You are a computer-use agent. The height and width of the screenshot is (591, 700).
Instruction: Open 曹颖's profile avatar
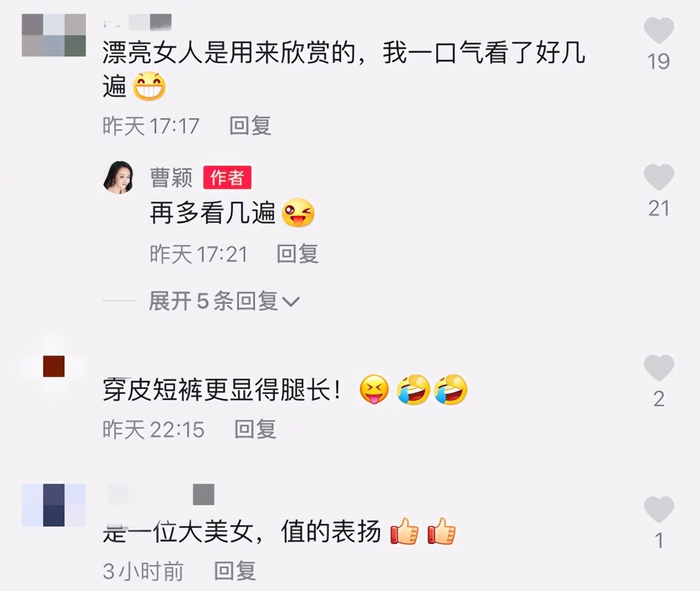pyautogui.click(x=119, y=177)
